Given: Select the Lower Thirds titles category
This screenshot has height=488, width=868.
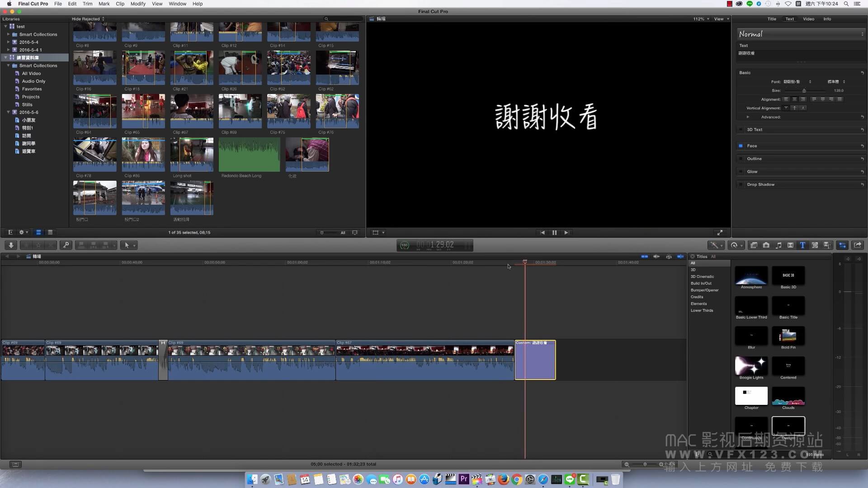Looking at the screenshot, I should 702,310.
